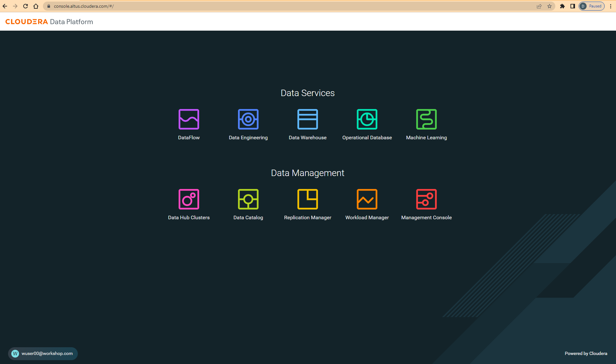Reload the page with refresh icon

pyautogui.click(x=26, y=6)
